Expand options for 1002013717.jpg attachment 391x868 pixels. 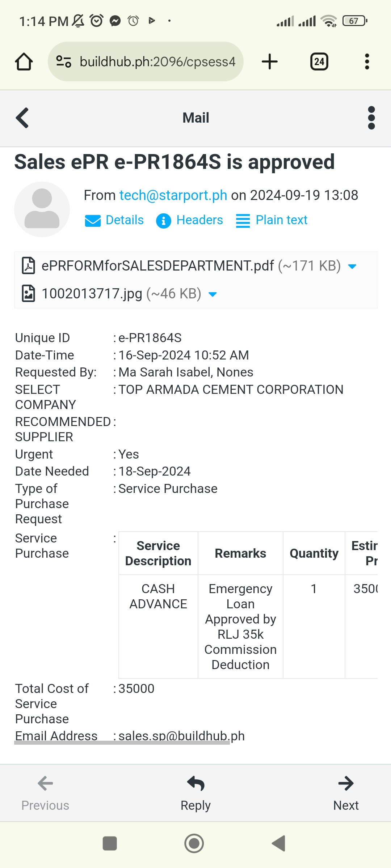tap(213, 294)
